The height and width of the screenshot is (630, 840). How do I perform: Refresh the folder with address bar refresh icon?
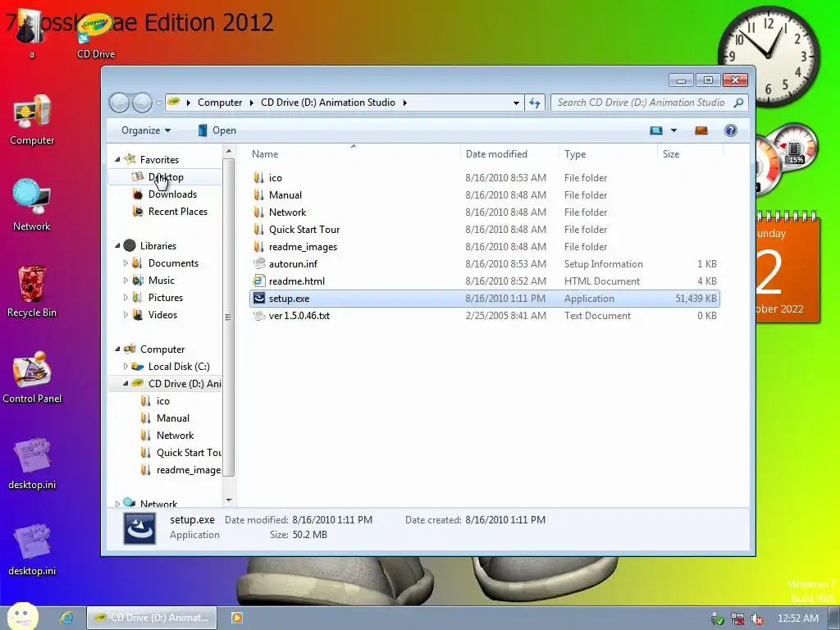[x=535, y=103]
